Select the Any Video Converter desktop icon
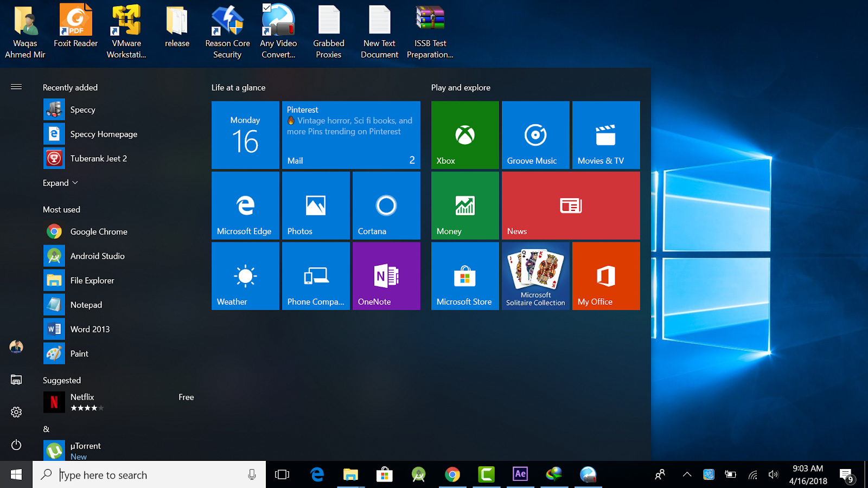868x488 pixels. [278, 31]
